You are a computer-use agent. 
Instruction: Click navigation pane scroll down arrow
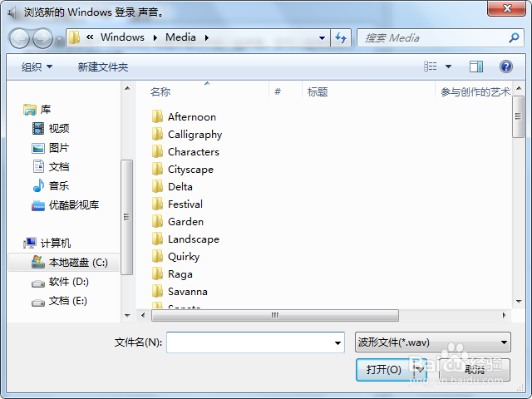(x=127, y=315)
